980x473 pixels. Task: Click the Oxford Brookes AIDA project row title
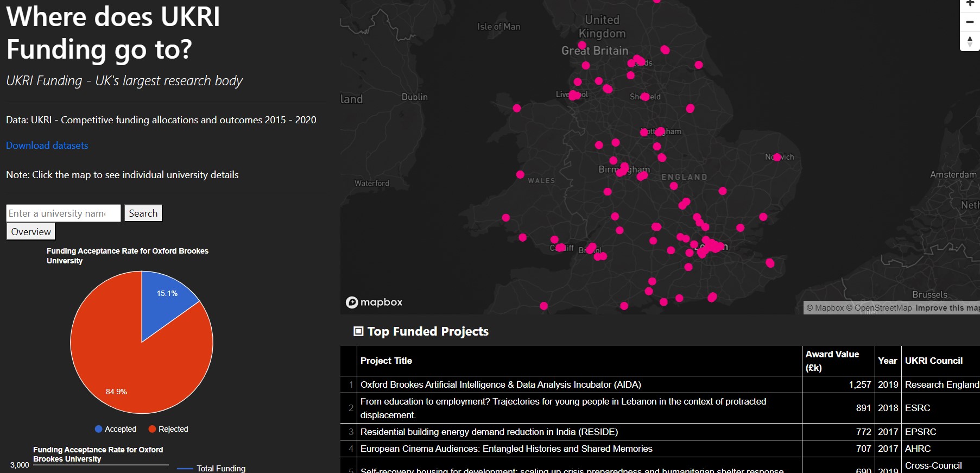click(501, 384)
